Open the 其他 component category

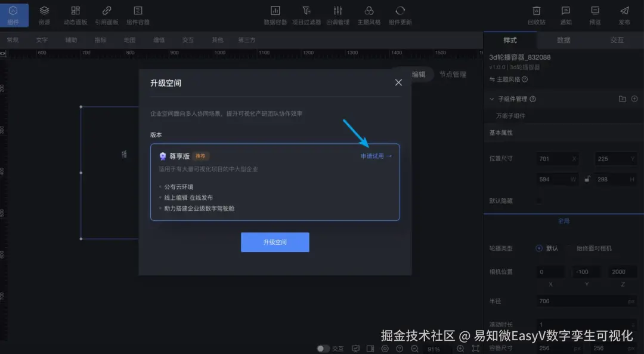point(218,40)
